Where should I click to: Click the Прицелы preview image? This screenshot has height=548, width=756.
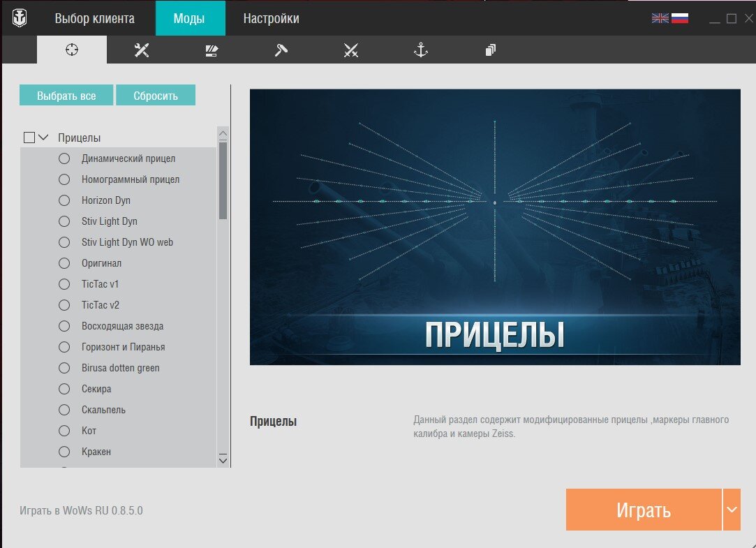pyautogui.click(x=495, y=227)
